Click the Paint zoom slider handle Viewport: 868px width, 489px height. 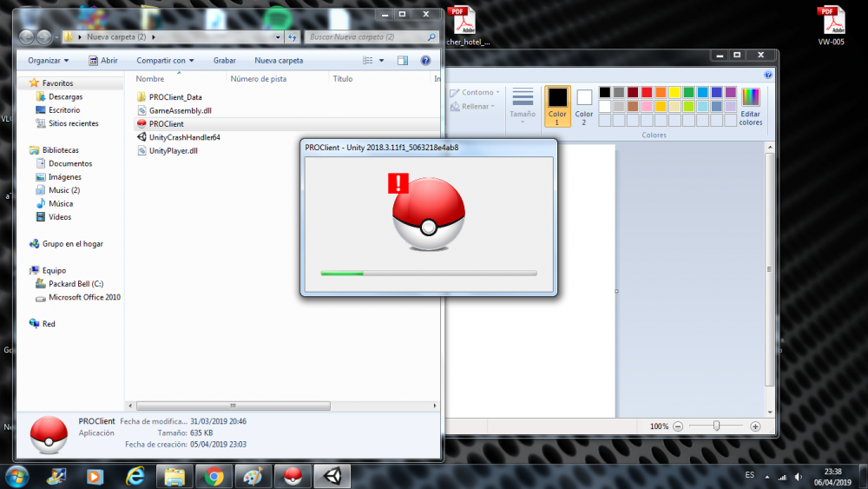pos(716,426)
